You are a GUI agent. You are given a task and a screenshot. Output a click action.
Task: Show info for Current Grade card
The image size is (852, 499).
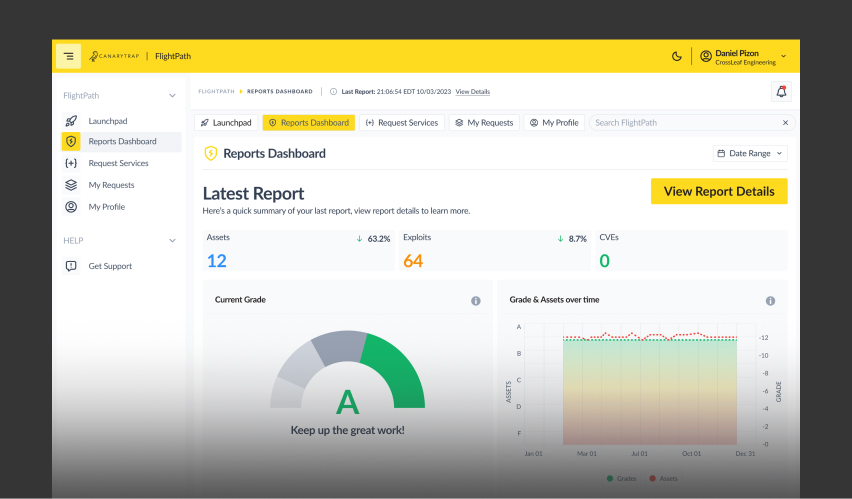pyautogui.click(x=476, y=300)
